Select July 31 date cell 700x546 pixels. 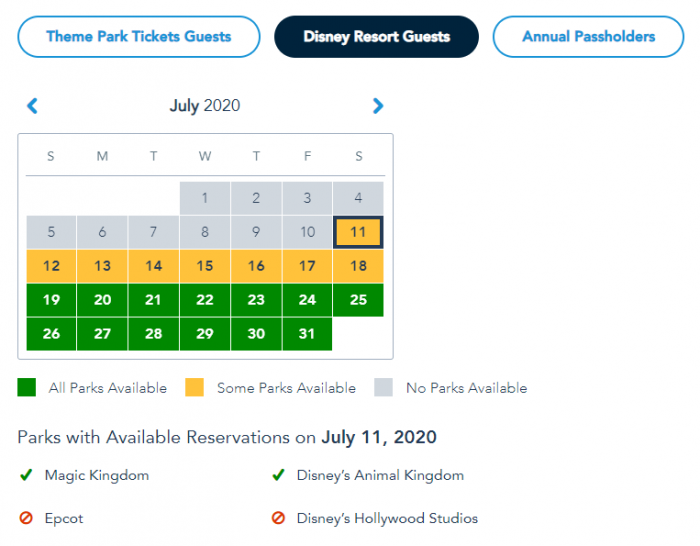(x=307, y=334)
